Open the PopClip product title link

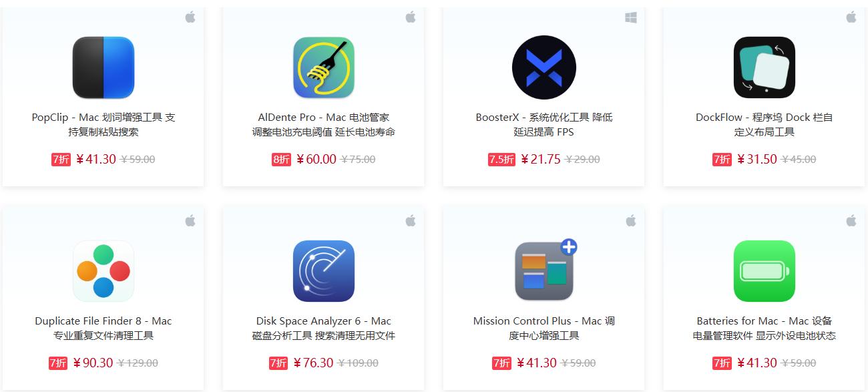tap(103, 125)
